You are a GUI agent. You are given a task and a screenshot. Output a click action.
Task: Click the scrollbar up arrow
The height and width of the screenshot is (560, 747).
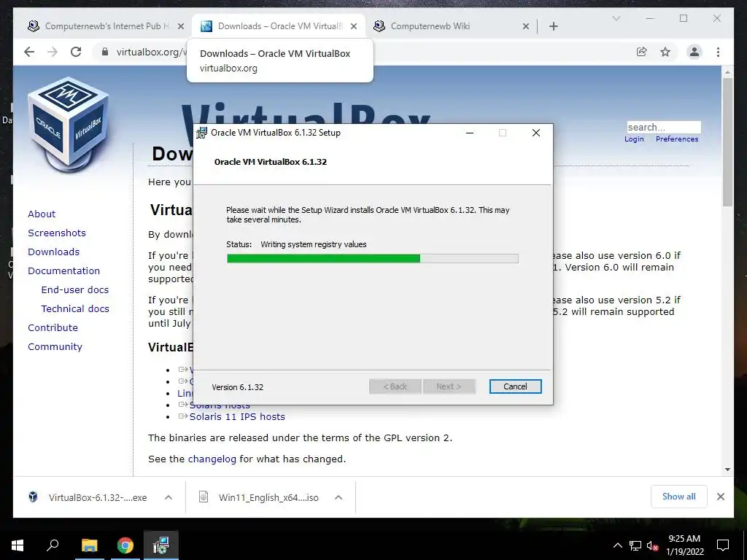[x=727, y=72]
